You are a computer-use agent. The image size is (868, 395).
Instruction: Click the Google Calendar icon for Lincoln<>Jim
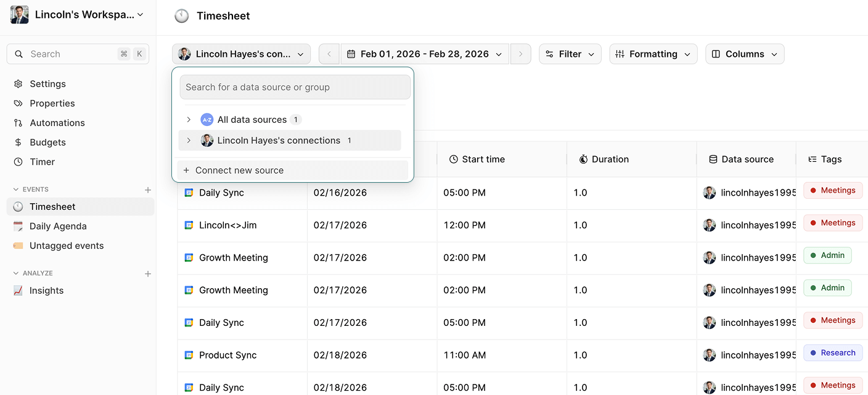coord(189,225)
